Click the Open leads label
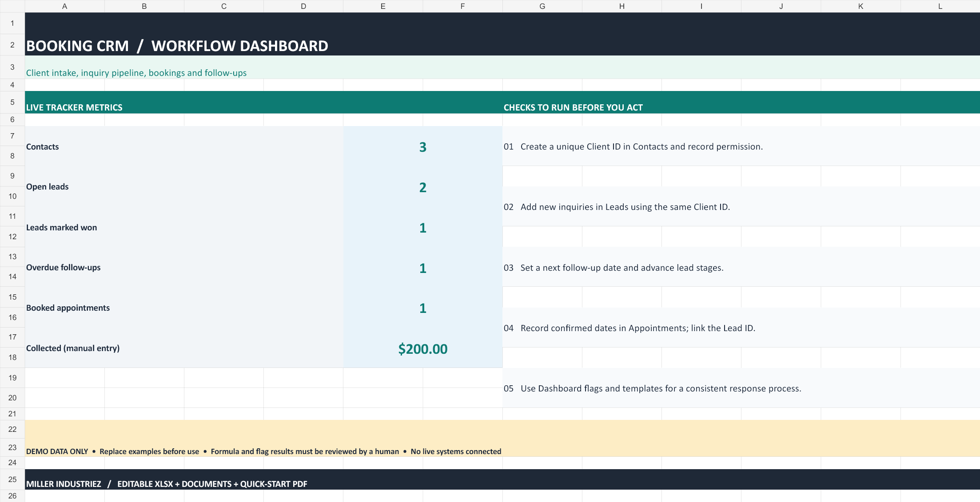This screenshot has height=502, width=980. pyautogui.click(x=47, y=186)
